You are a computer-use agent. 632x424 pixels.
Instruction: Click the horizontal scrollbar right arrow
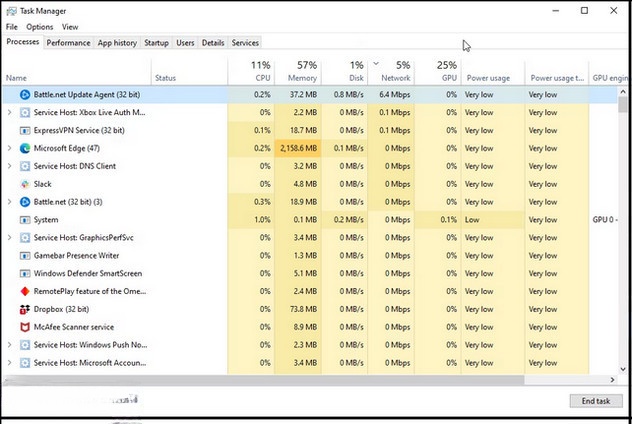[x=612, y=380]
